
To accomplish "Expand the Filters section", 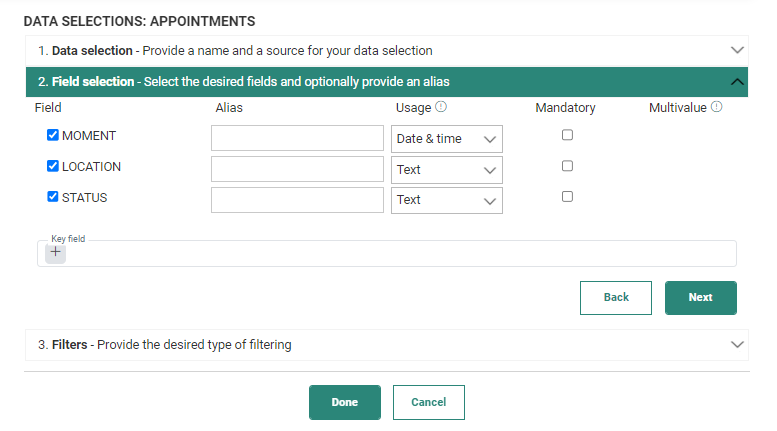I will pos(738,345).
